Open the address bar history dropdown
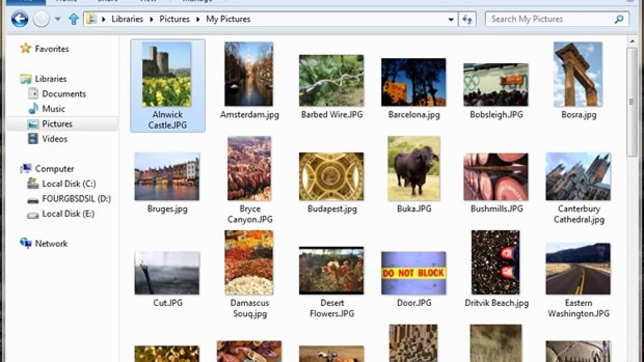The width and height of the screenshot is (644, 362). tap(451, 19)
